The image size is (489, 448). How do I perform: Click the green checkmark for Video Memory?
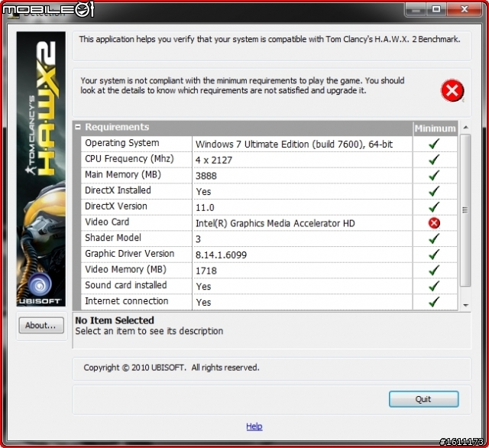pos(434,270)
